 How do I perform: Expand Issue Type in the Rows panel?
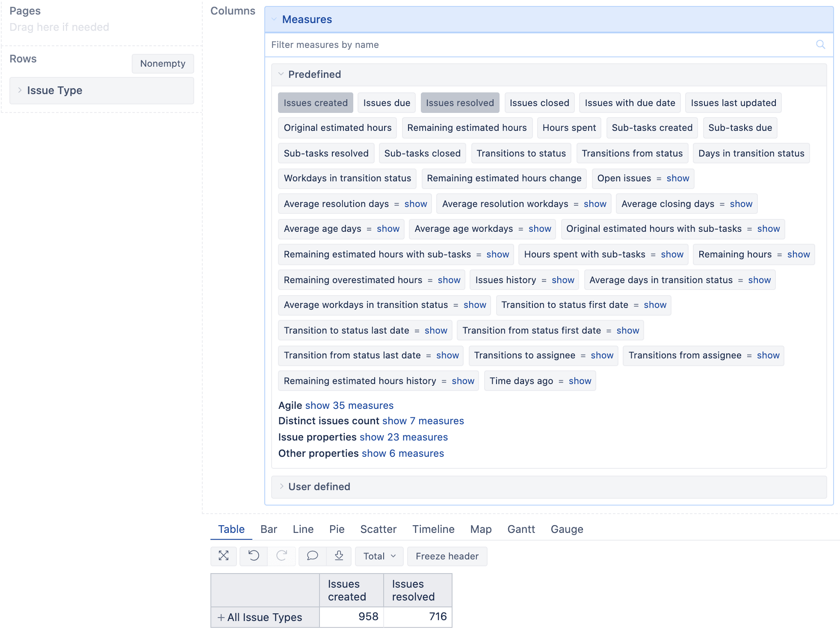pos(20,90)
